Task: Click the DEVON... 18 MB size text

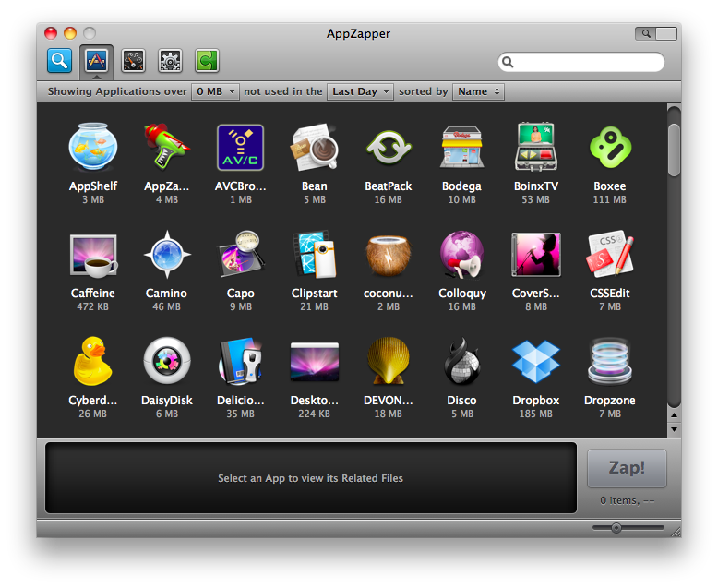Action: click(389, 414)
